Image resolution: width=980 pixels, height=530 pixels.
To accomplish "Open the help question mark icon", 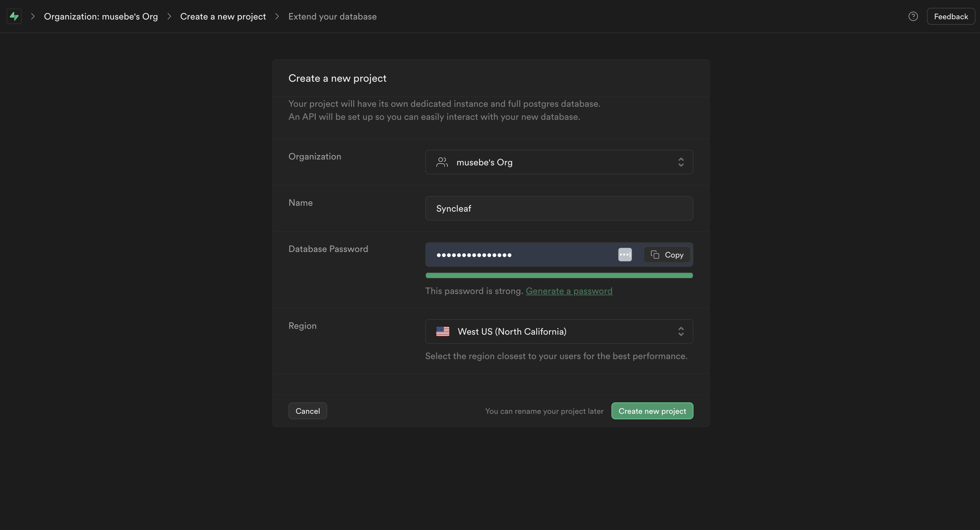I will (x=913, y=16).
